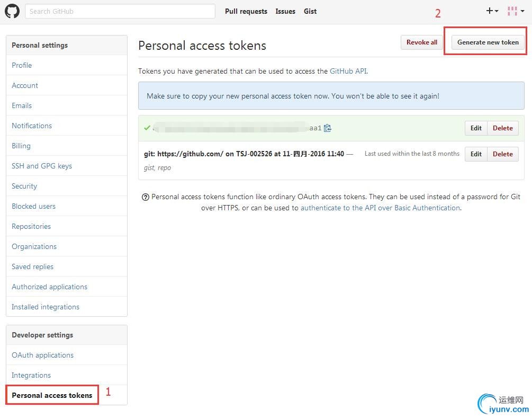Open Installed integrations settings
This screenshot has width=532, height=418.
[x=67, y=307]
